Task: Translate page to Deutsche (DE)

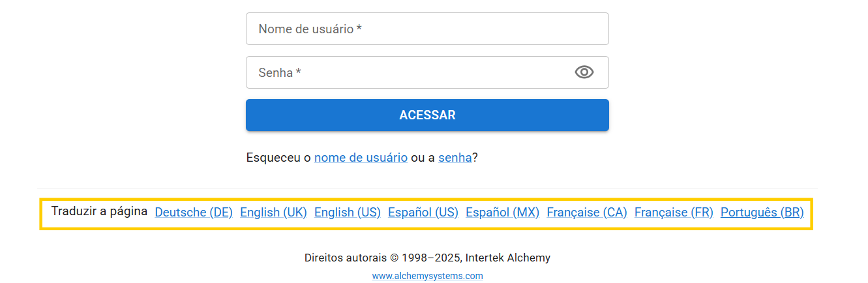Action: click(x=194, y=213)
